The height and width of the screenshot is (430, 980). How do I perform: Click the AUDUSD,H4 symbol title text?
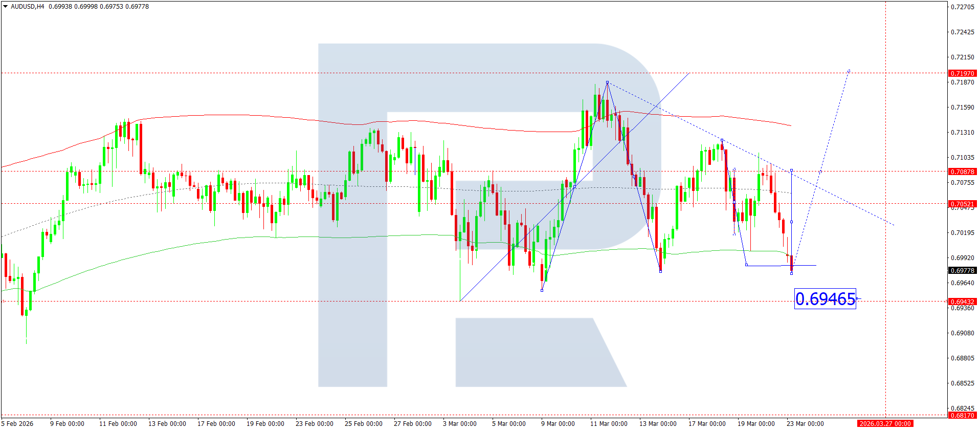[28, 7]
